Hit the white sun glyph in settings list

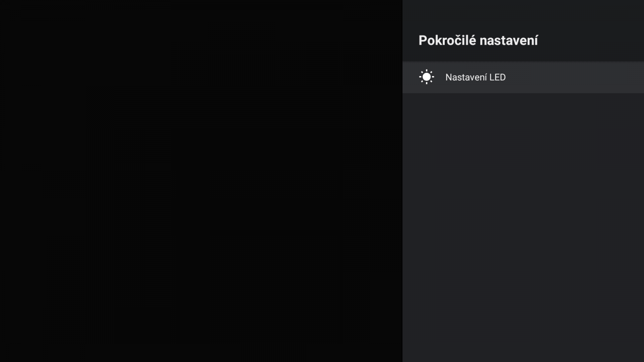click(426, 77)
